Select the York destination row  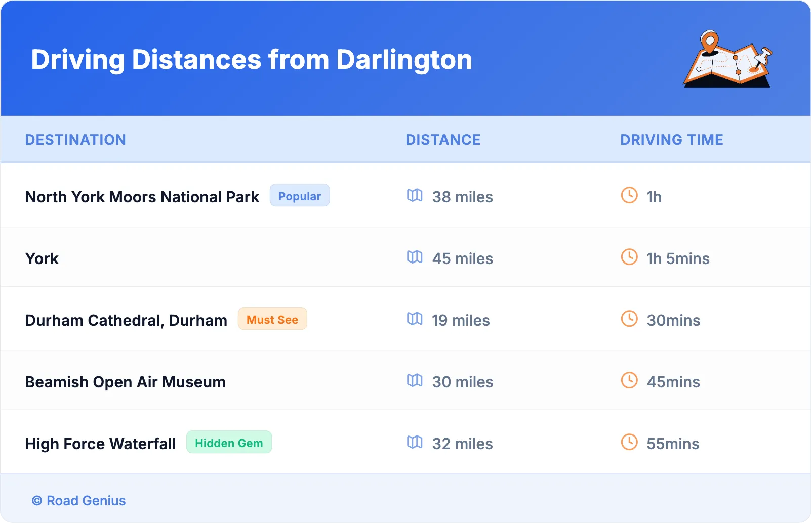click(406, 258)
